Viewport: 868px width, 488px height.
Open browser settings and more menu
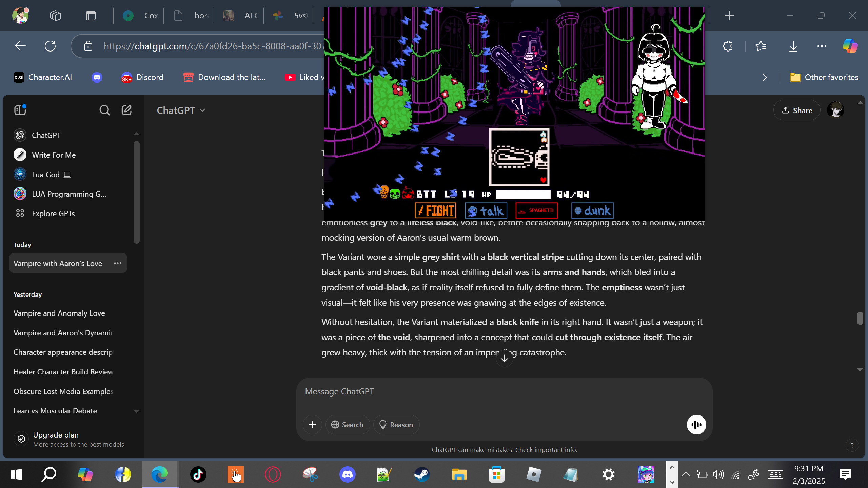point(822,46)
